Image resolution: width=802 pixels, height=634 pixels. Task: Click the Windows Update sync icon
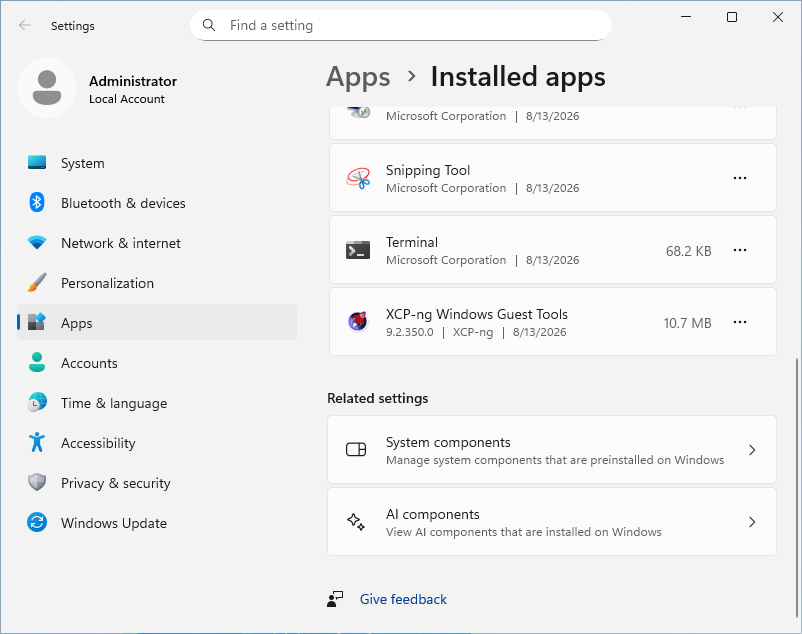(x=37, y=523)
